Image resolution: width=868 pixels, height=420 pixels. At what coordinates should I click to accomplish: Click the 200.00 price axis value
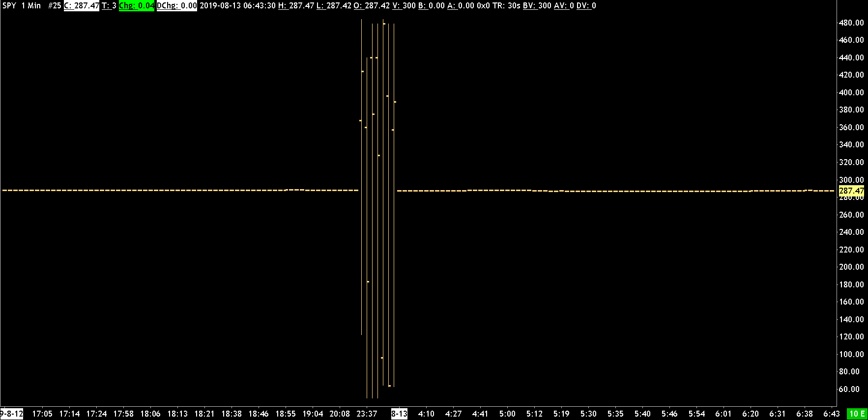pos(851,267)
